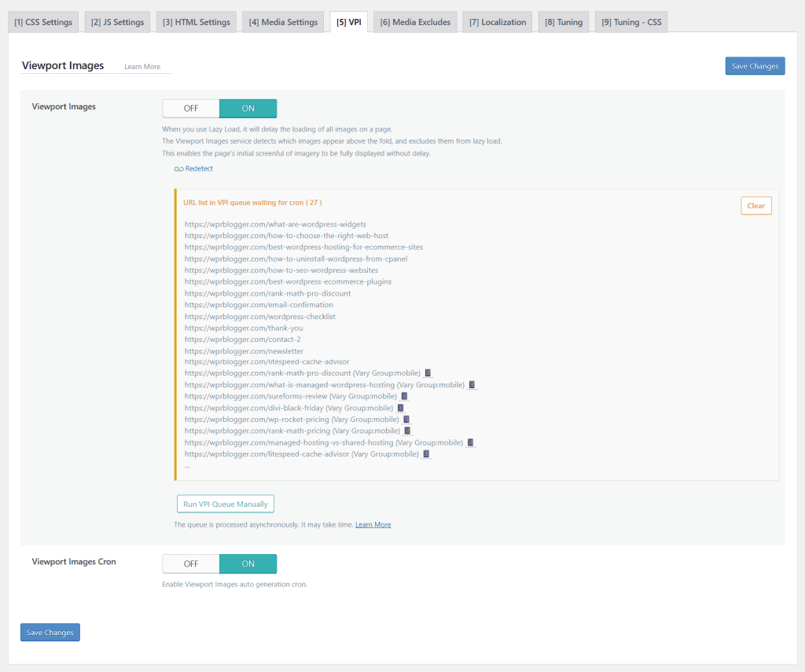Disable the Viewport Images Cron toggle

tap(190, 564)
